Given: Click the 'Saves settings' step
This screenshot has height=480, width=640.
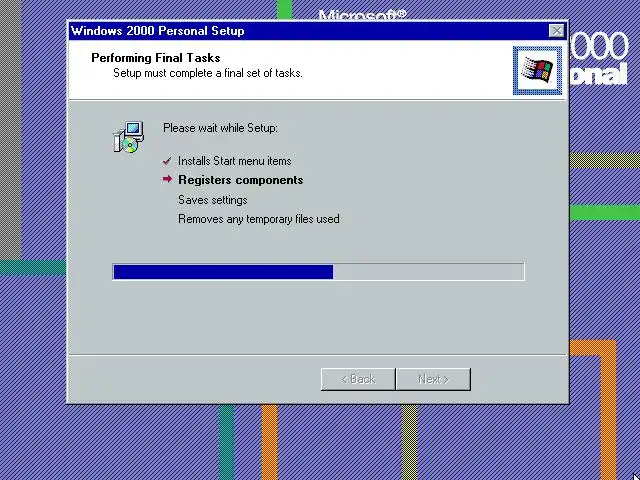Looking at the screenshot, I should point(213,200).
